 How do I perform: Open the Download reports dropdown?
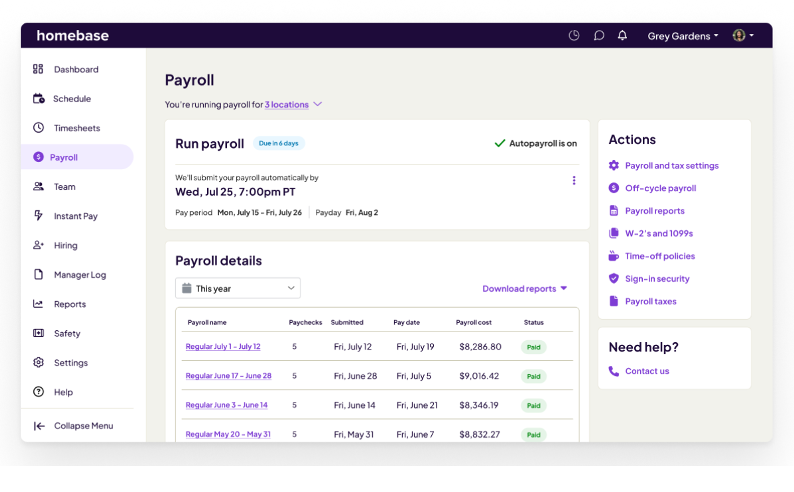click(525, 289)
